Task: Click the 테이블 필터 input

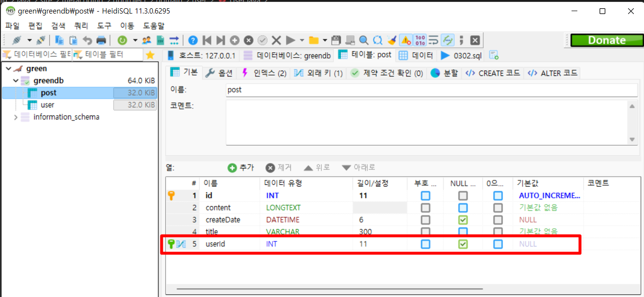Action: tap(108, 55)
